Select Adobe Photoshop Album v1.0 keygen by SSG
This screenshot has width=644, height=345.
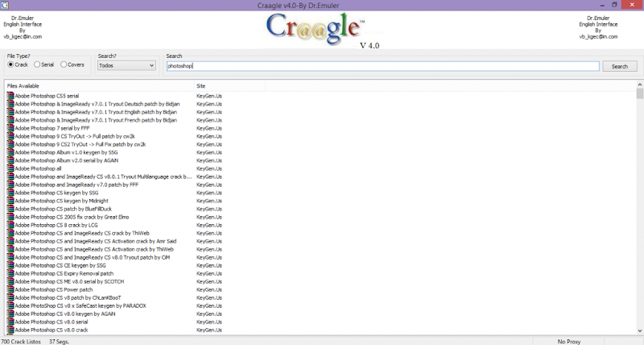66,152
